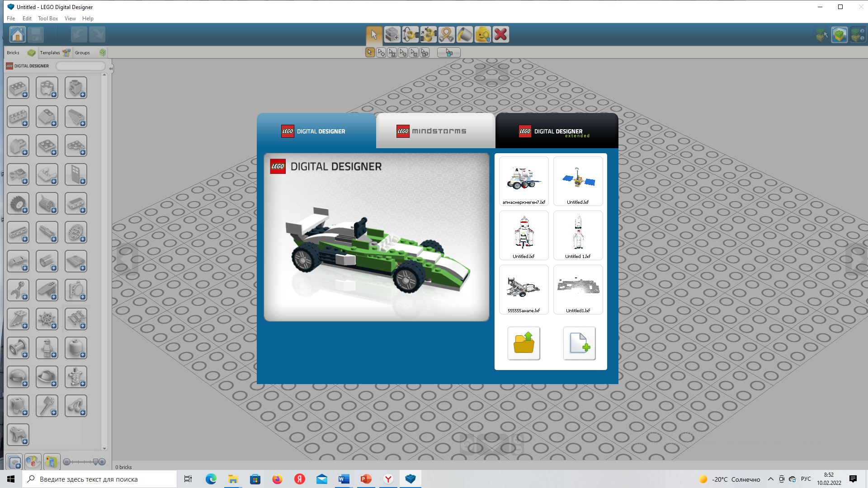Click the invert selection button
The width and height of the screenshot is (868, 488).
point(449,52)
